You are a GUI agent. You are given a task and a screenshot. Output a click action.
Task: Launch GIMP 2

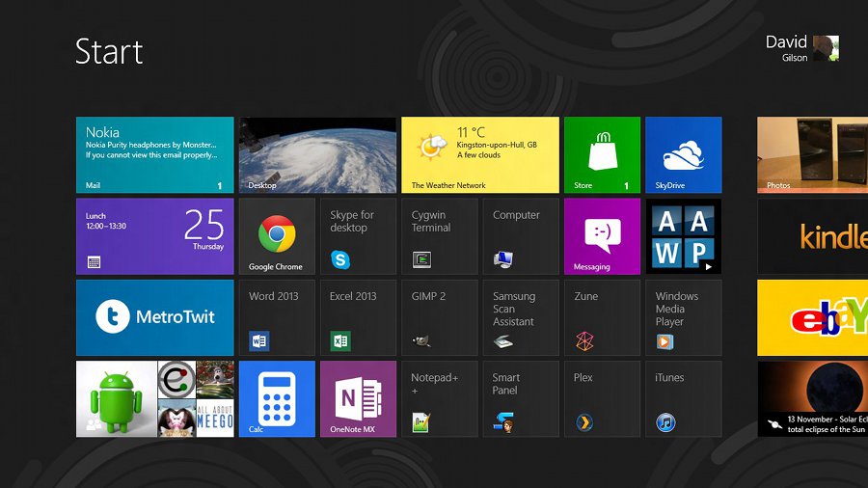click(440, 317)
